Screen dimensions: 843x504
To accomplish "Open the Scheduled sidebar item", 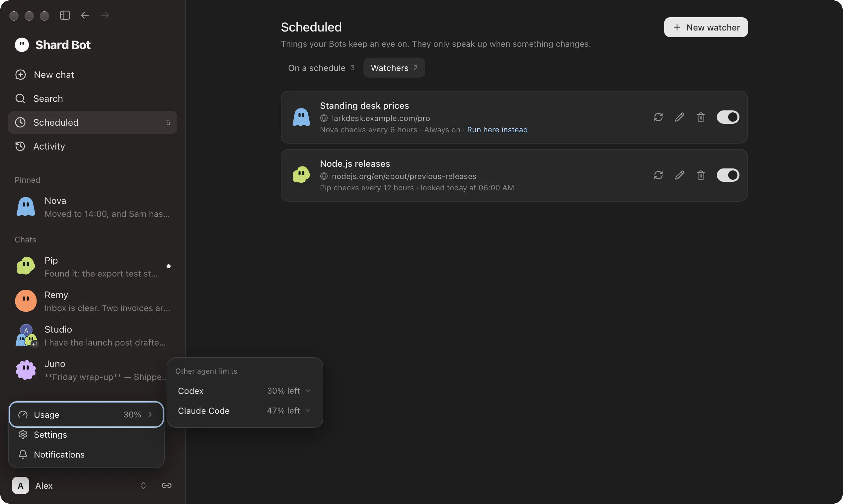I will (93, 122).
